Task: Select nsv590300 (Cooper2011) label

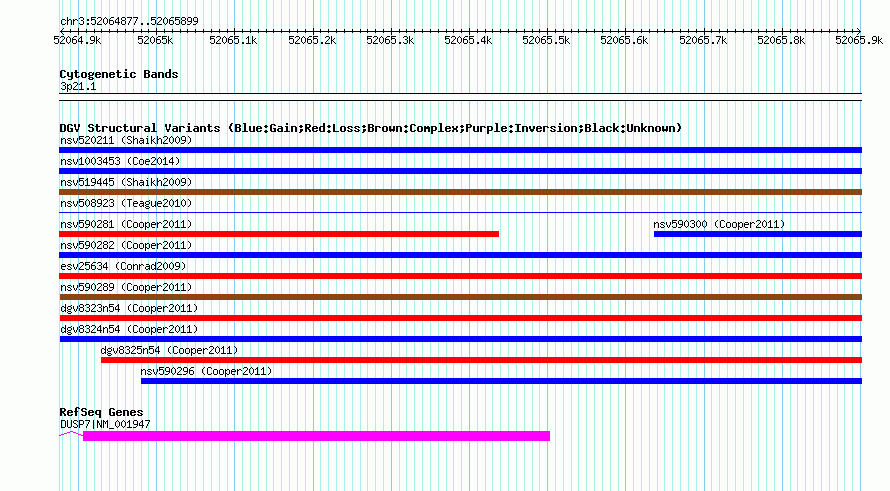Action: [x=719, y=224]
